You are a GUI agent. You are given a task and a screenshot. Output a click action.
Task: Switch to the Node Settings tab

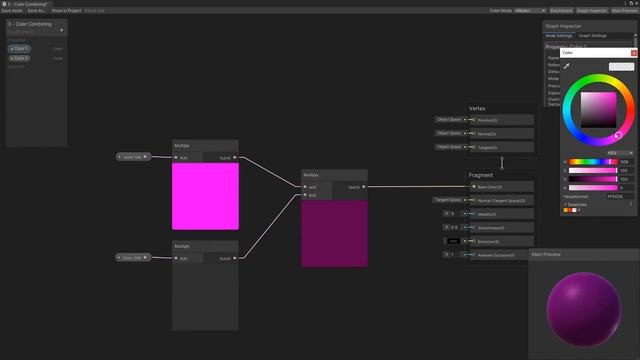pyautogui.click(x=558, y=36)
